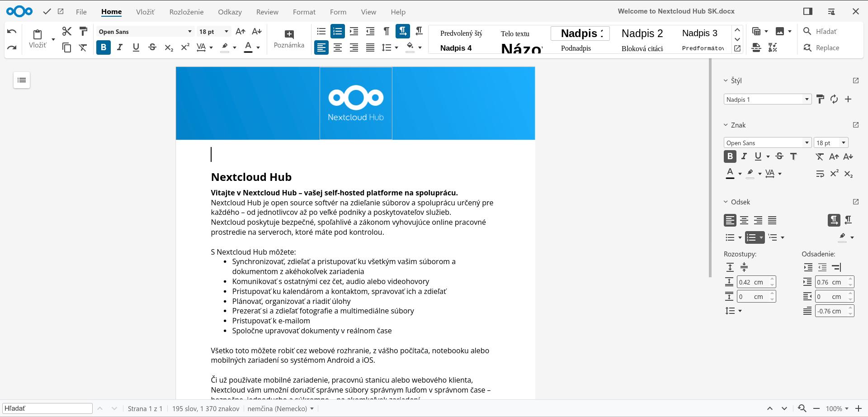
Task: Click the Hľadať search field
Action: [47, 408]
